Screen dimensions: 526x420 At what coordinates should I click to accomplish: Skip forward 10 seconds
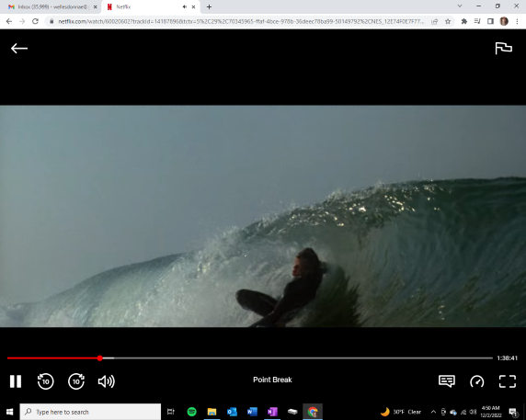point(76,381)
